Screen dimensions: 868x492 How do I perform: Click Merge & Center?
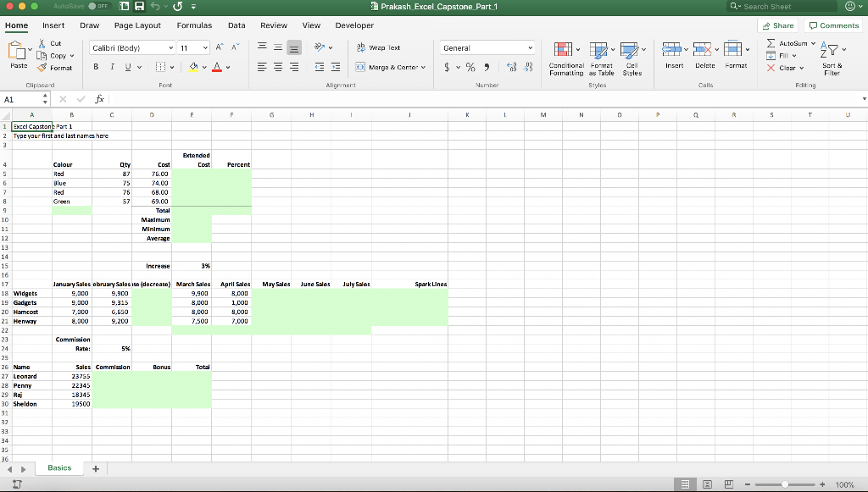387,67
